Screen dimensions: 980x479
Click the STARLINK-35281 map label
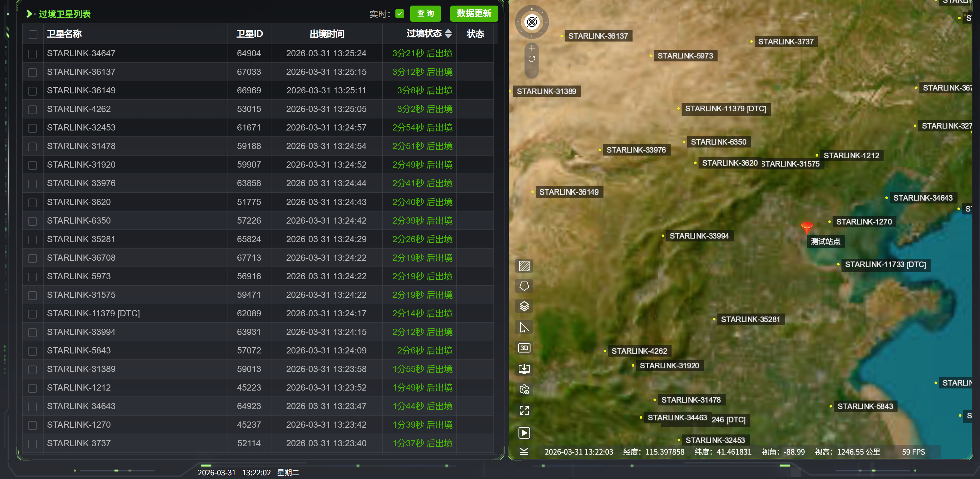point(750,319)
